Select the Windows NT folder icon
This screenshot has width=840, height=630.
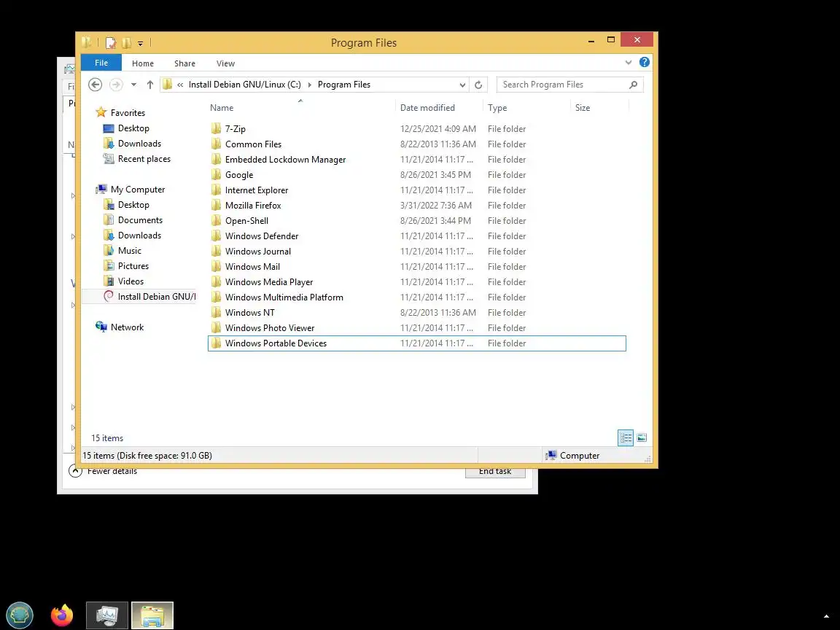point(216,312)
